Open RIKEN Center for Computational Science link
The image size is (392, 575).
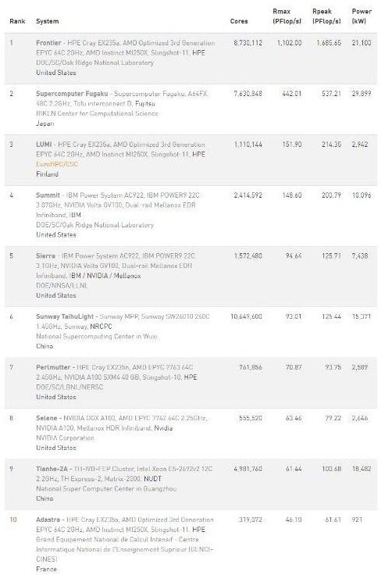tap(97, 114)
